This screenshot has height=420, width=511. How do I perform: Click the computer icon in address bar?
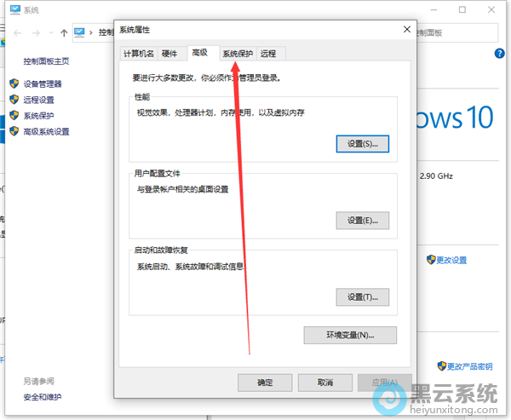tap(81, 32)
